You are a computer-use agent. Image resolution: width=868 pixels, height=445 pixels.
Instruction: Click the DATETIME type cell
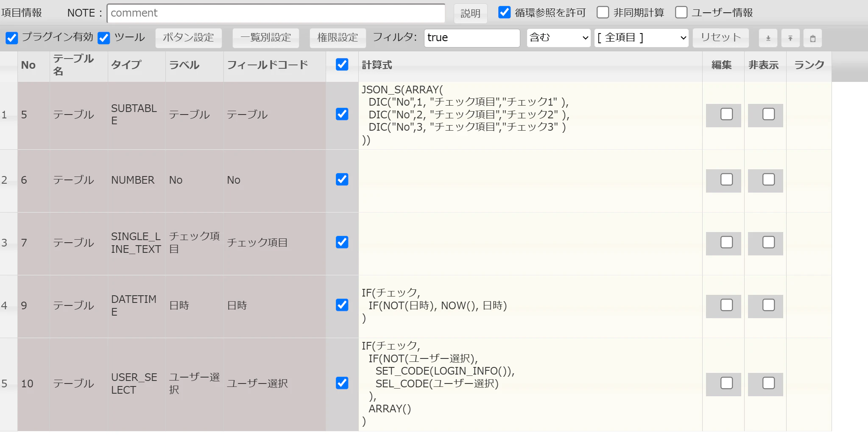[x=137, y=306]
